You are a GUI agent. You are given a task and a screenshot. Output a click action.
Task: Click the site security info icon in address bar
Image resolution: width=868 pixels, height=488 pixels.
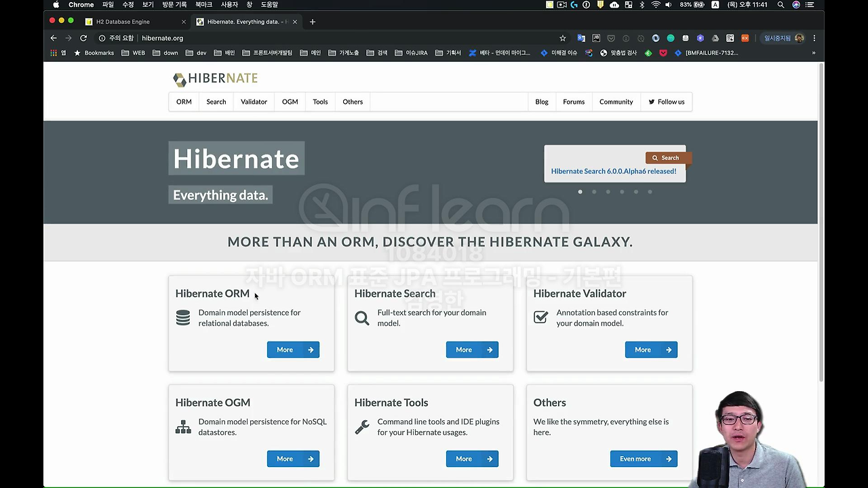point(102,38)
